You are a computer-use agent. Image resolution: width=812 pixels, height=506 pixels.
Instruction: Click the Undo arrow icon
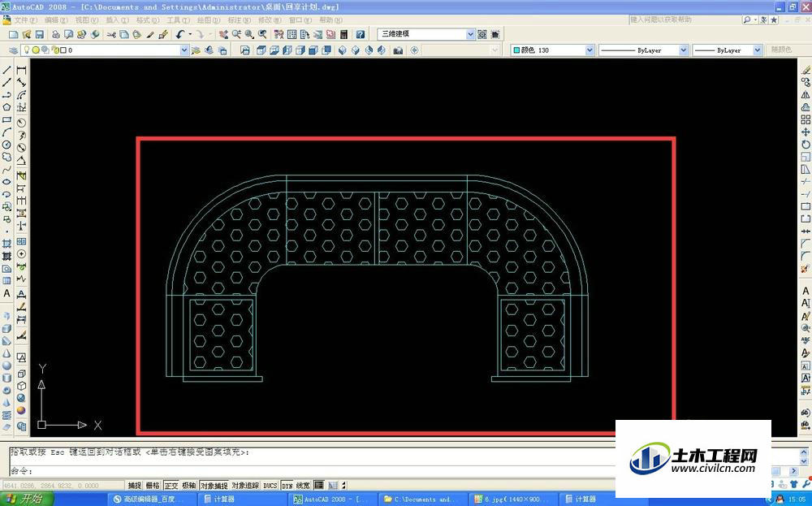(179, 34)
